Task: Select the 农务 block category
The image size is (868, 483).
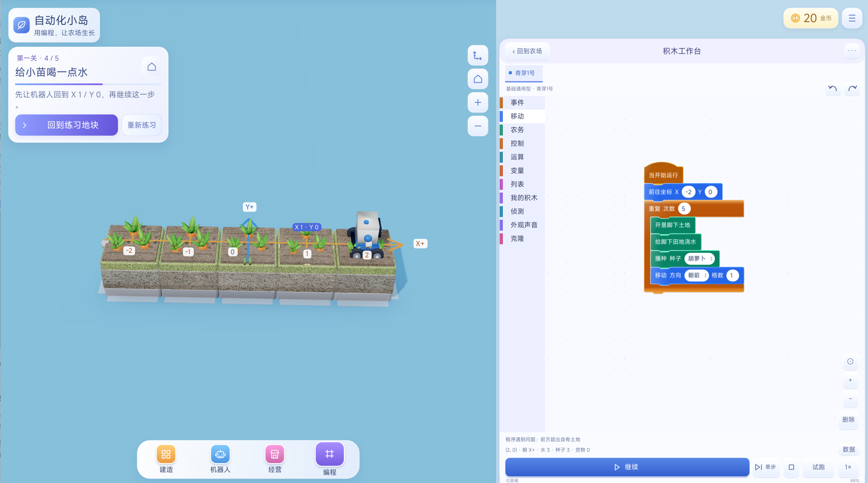Action: pos(522,130)
